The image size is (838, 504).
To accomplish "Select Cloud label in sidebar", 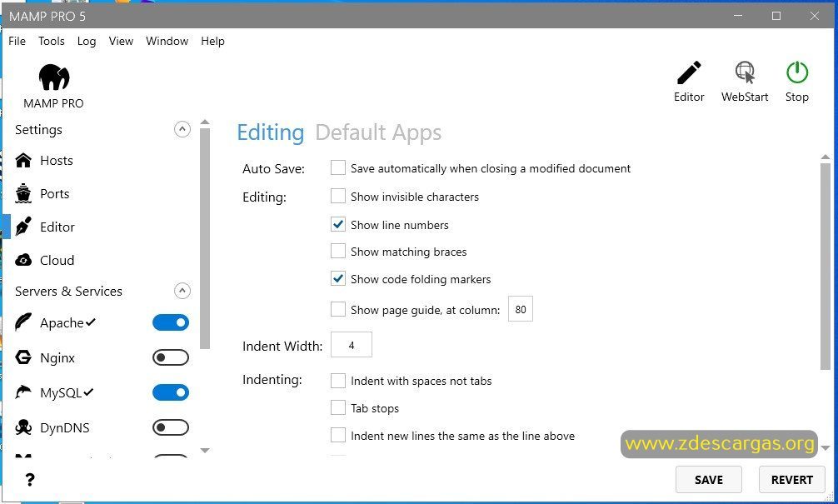I will 57,260.
